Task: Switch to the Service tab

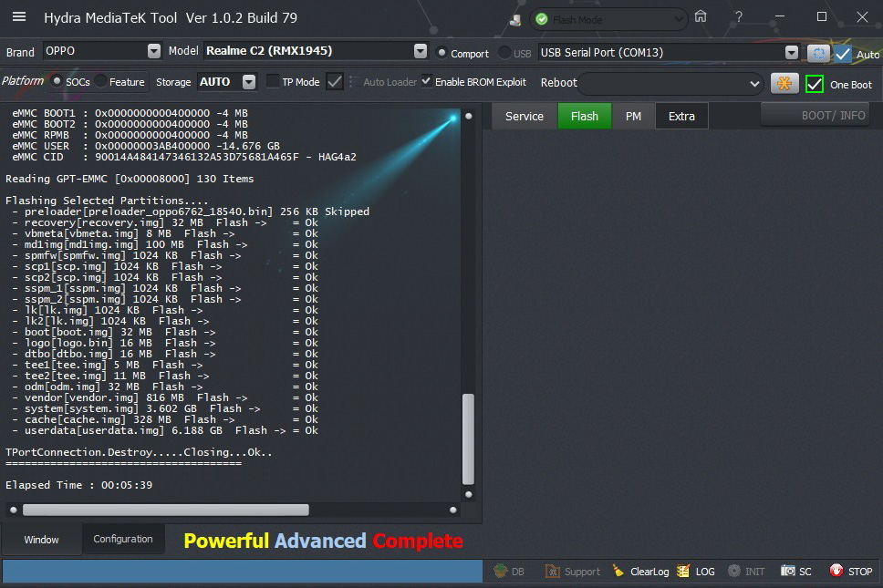Action: pos(525,116)
